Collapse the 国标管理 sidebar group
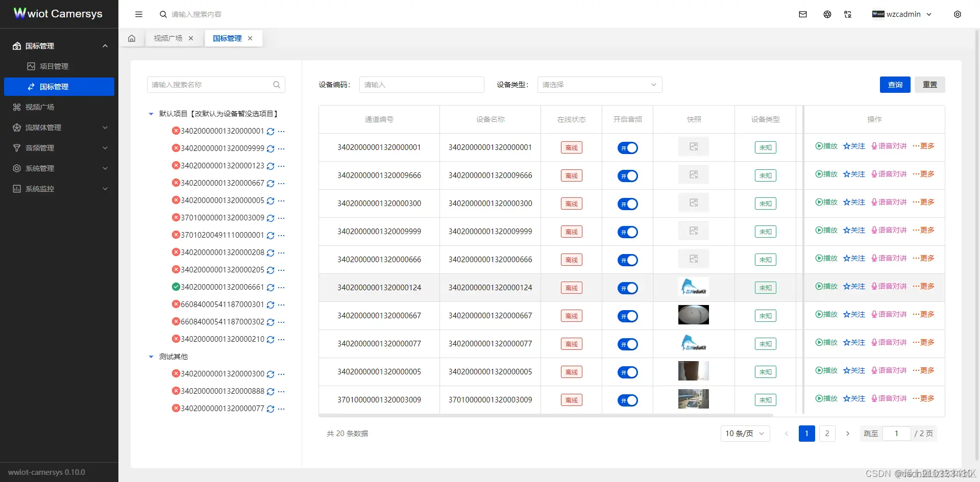Viewport: 980px width, 482px height. point(59,46)
